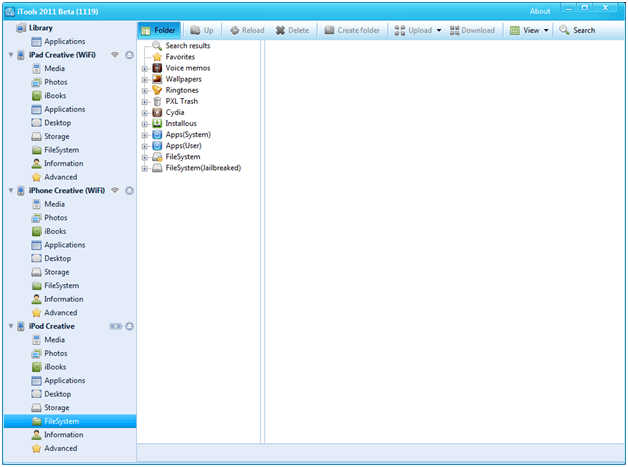Open the About link in title bar
Viewport: 628px width, 467px height.
[539, 11]
